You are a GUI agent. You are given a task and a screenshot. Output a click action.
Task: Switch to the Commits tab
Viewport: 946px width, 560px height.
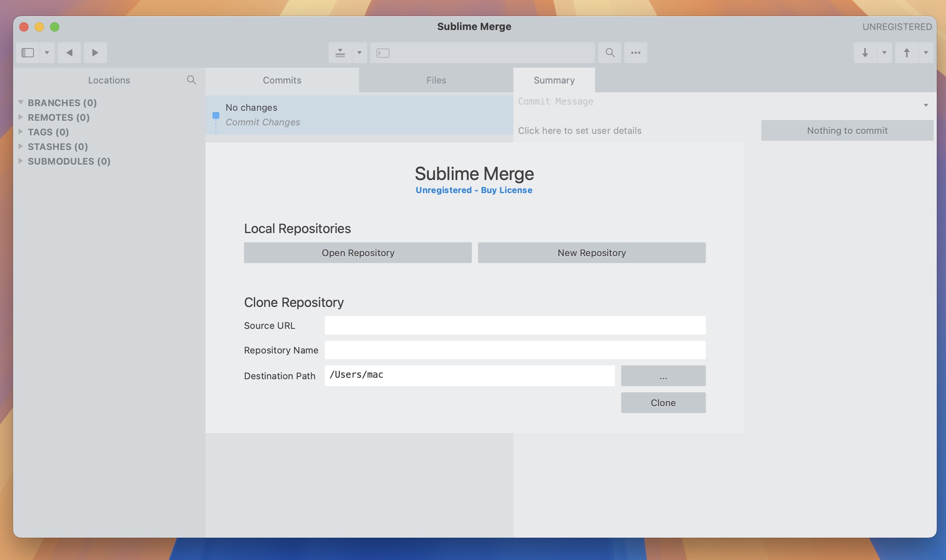tap(282, 80)
